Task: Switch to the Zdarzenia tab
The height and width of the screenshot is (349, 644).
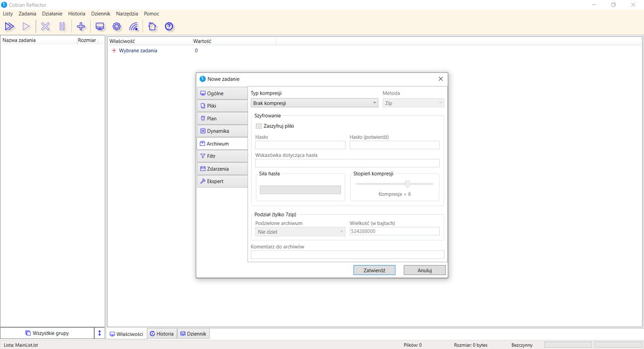Action: [x=222, y=169]
